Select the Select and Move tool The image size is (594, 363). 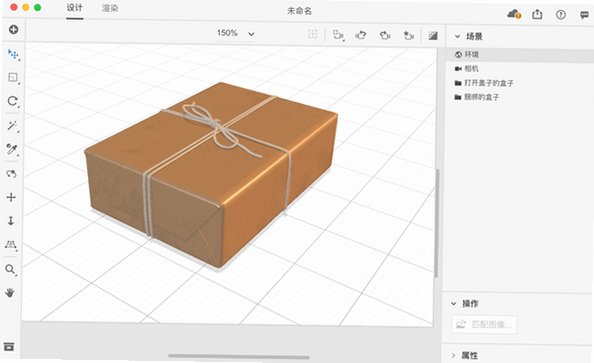(x=13, y=55)
